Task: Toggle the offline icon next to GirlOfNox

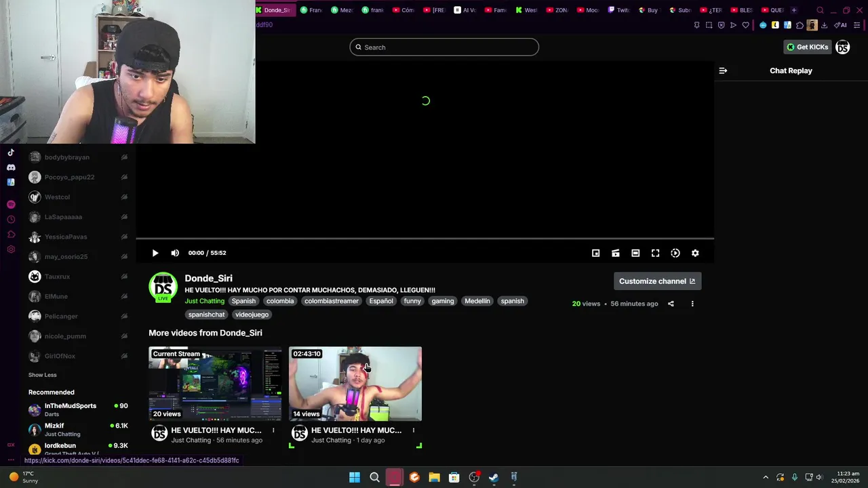Action: (x=124, y=356)
